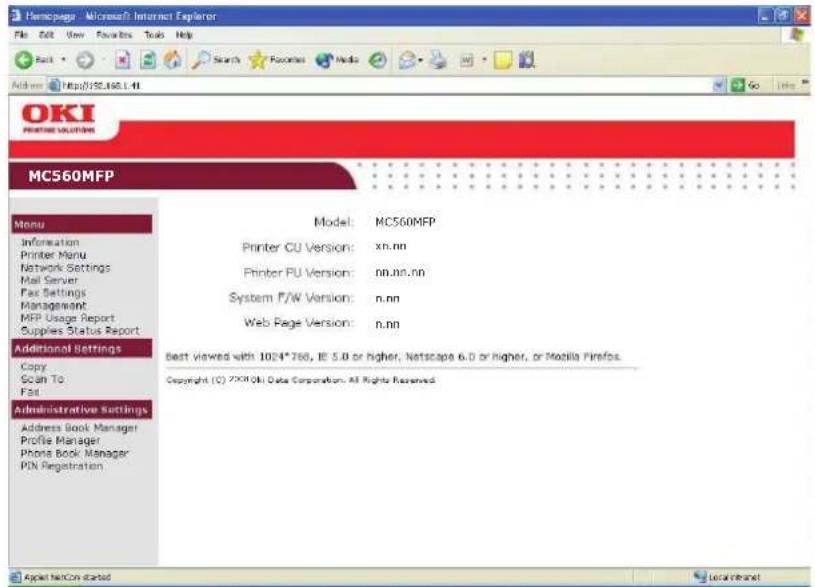Click the Printer PU Version label

click(x=298, y=273)
